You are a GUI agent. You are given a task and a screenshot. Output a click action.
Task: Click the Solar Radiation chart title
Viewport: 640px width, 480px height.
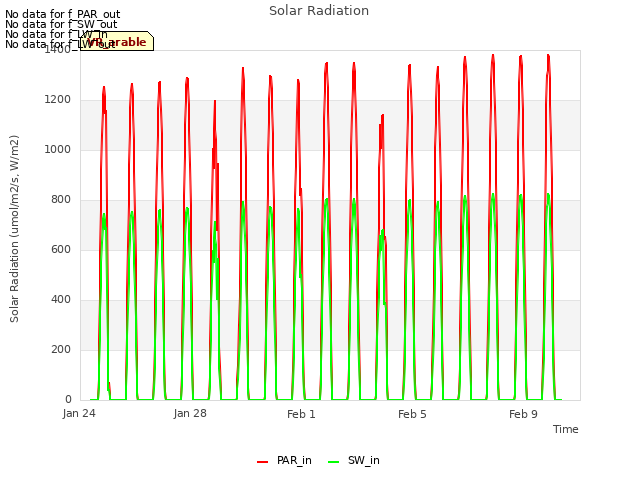[x=319, y=11]
